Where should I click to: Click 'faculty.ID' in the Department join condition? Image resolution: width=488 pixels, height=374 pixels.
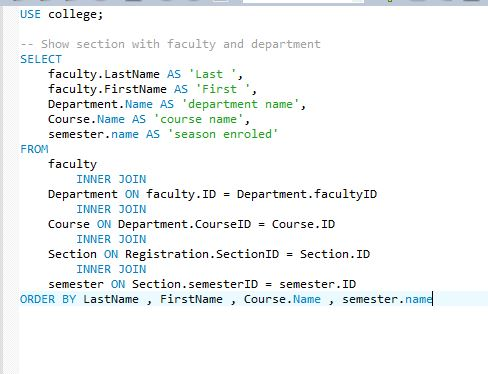181,194
